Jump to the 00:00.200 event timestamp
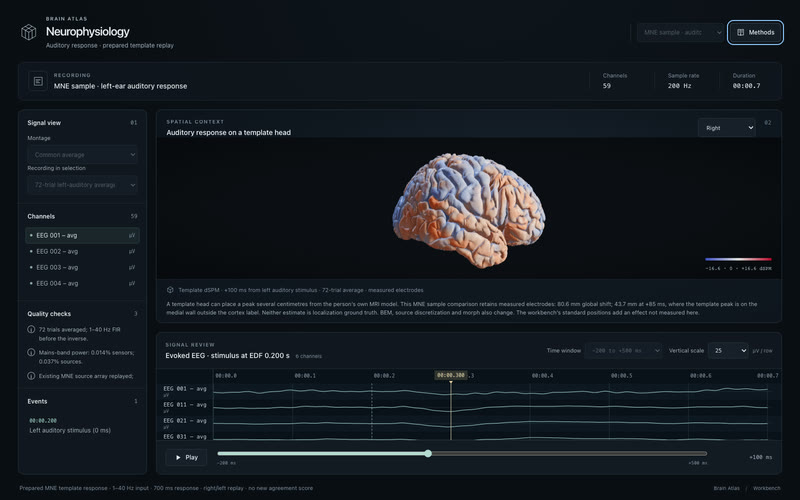800x500 pixels. (x=43, y=420)
